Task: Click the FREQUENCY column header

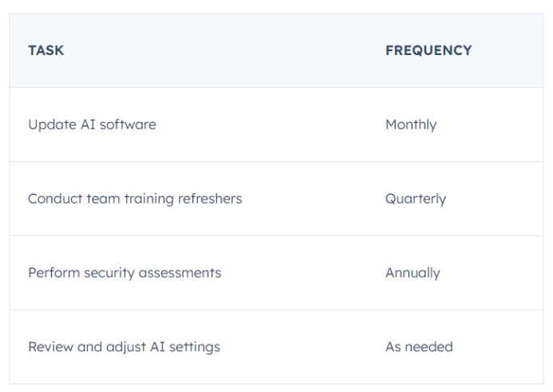Action: pos(429,50)
